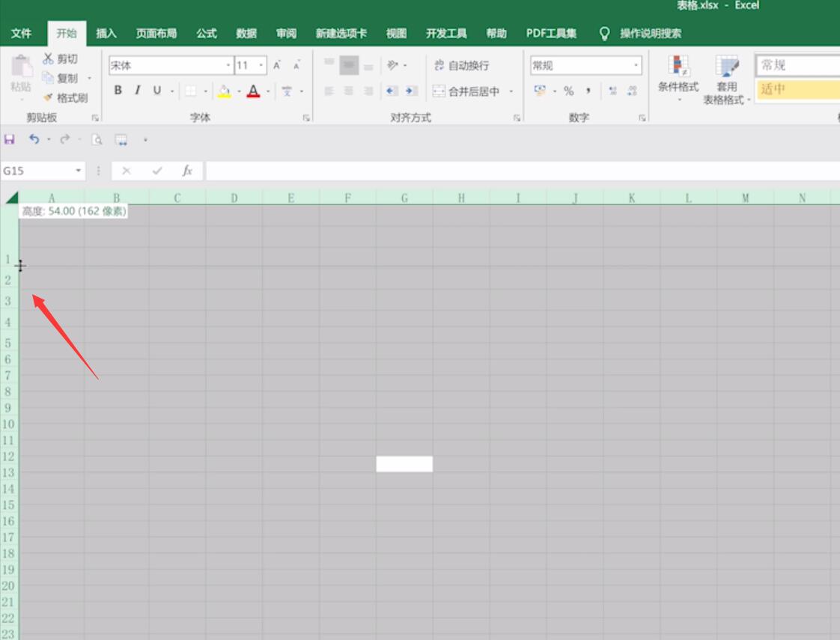Switch to the 插入 (Insert) tab

[106, 34]
